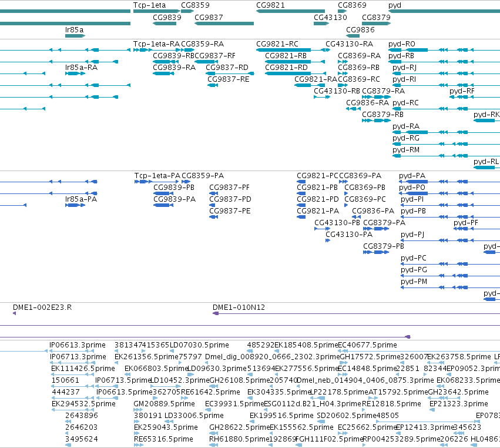Open EST EC40677.5prime
Viewport: 500px width, 448px height.
367,345
